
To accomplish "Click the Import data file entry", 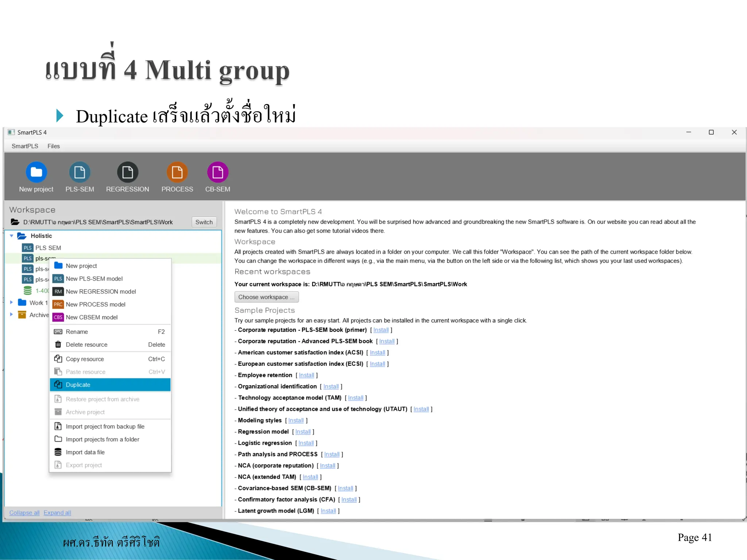I will coord(85,452).
